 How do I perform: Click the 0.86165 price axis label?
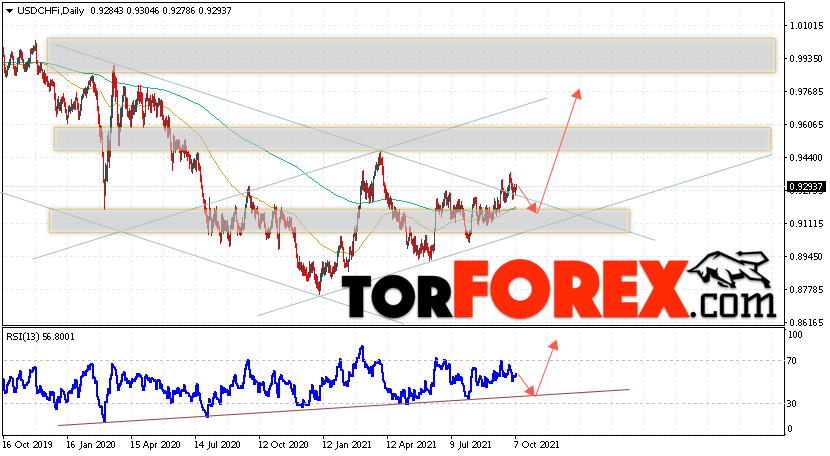point(806,322)
